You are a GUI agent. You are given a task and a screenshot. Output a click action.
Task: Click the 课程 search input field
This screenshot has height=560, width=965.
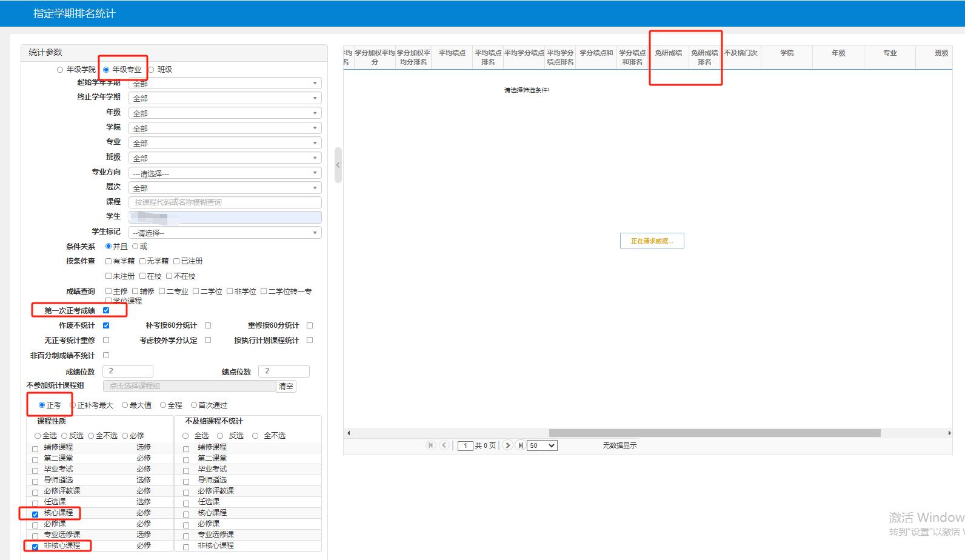tap(225, 202)
